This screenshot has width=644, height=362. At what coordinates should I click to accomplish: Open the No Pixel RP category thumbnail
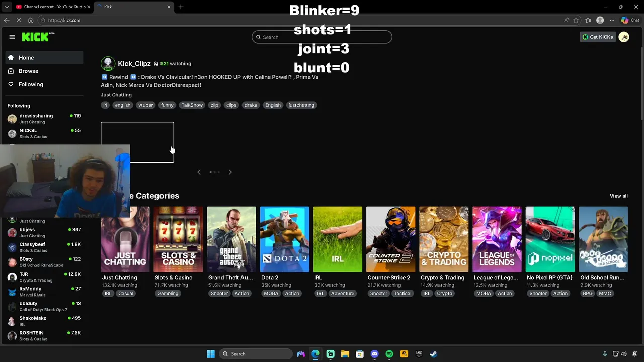pos(550,239)
